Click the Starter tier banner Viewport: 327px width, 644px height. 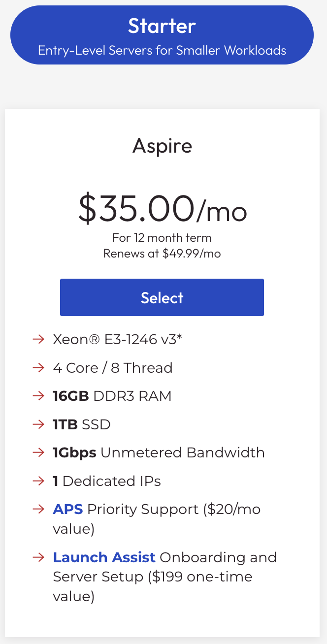[x=162, y=35]
